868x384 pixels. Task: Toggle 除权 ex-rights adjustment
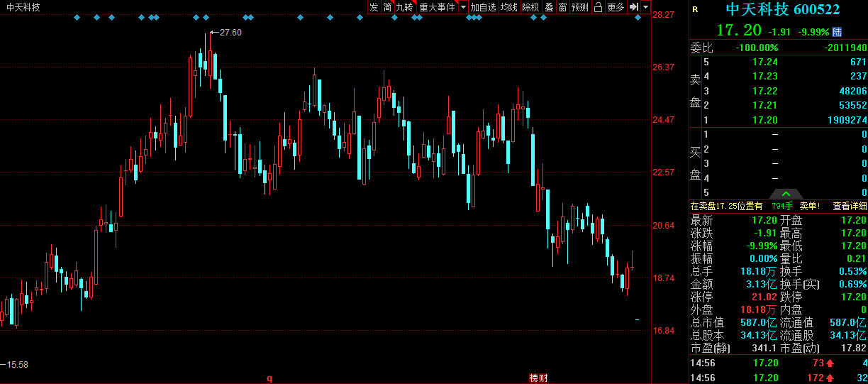[x=530, y=7]
